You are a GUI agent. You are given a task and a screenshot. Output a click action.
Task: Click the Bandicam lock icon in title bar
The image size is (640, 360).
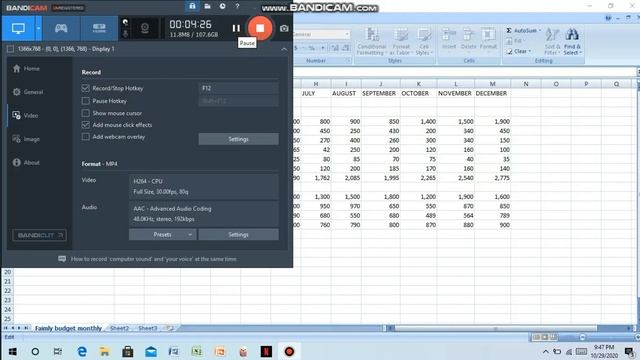pyautogui.click(x=192, y=6)
